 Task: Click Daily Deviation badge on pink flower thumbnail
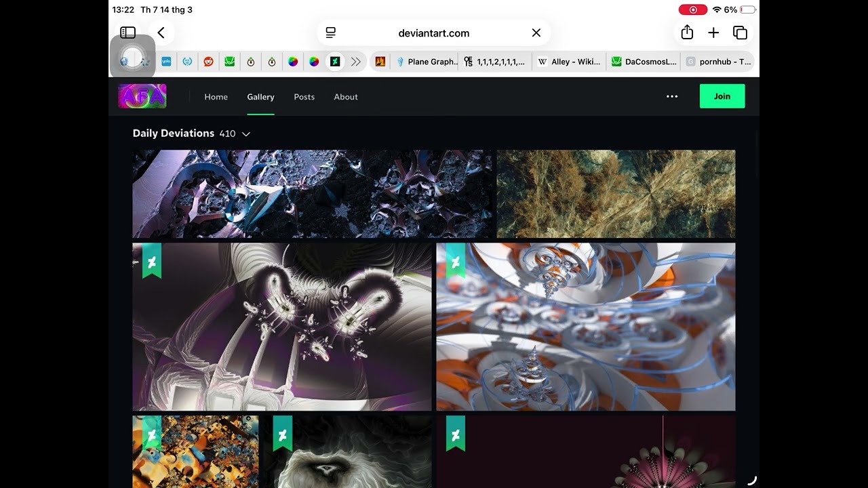click(456, 434)
